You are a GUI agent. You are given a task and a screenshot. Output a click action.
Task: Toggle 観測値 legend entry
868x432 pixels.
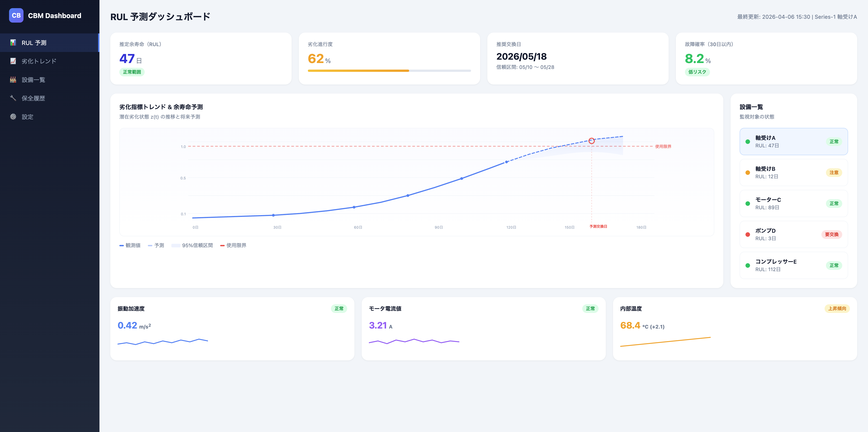(x=130, y=245)
